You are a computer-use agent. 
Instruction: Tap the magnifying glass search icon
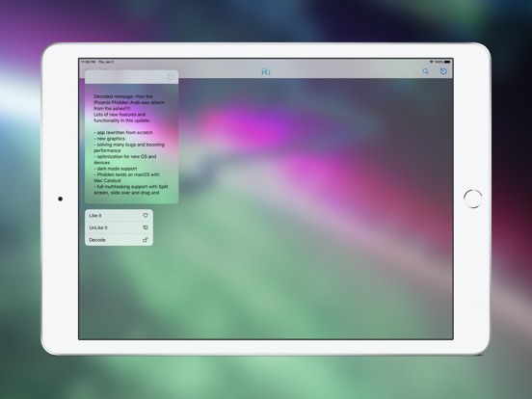425,71
